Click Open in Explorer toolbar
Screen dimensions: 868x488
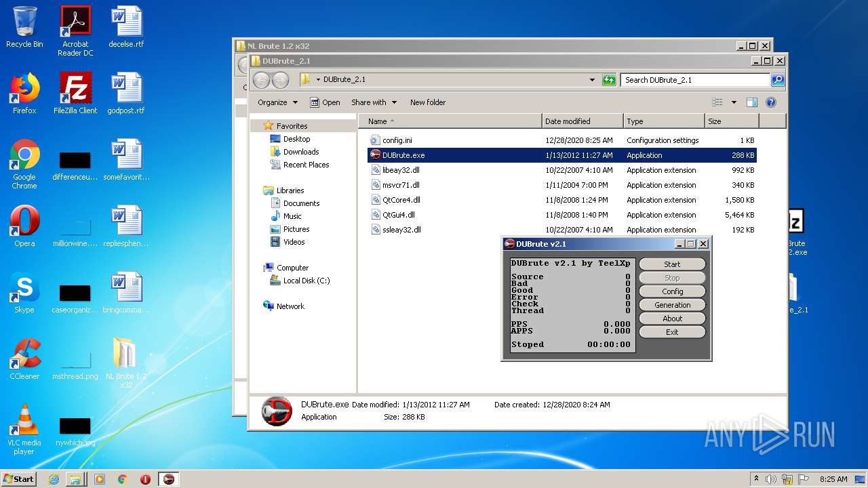pos(325,102)
